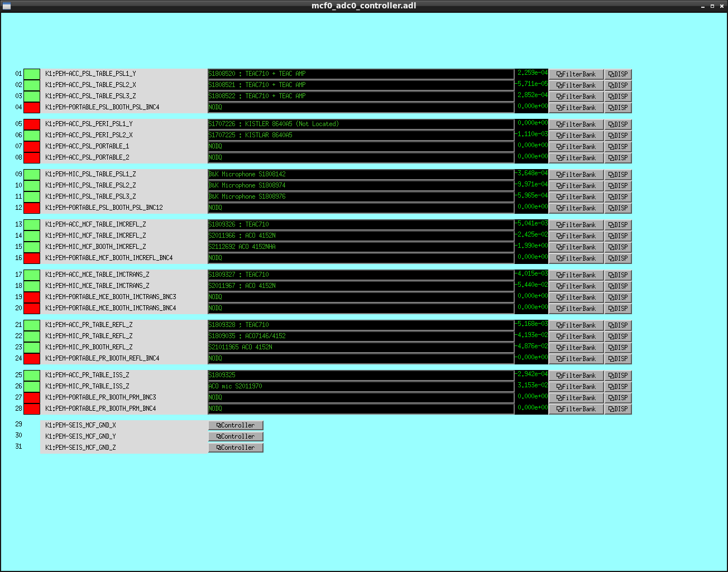Open DISP for K1:PEM-MIC_PR_BOOTH_REFL_Z

click(x=618, y=348)
